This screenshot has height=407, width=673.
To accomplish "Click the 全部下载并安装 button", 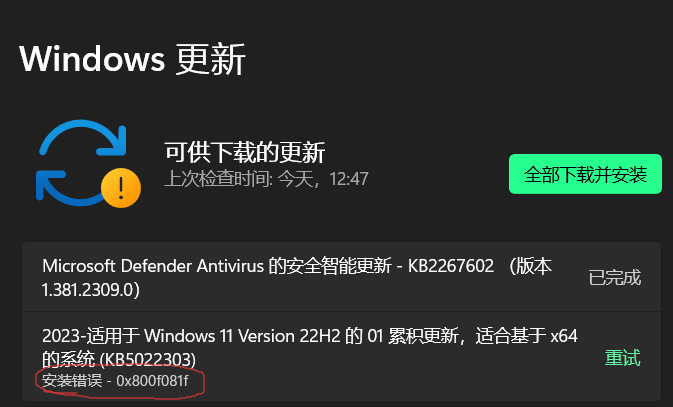I will point(585,174).
